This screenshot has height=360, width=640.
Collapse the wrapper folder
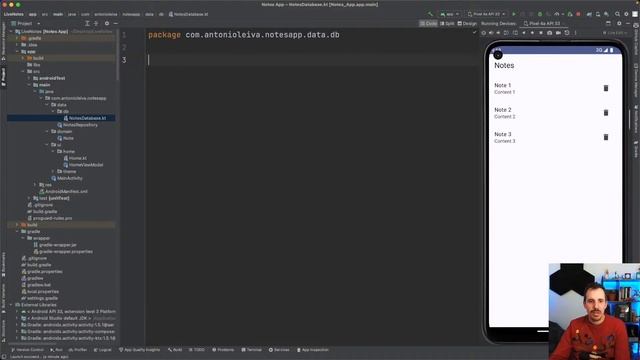[23, 238]
